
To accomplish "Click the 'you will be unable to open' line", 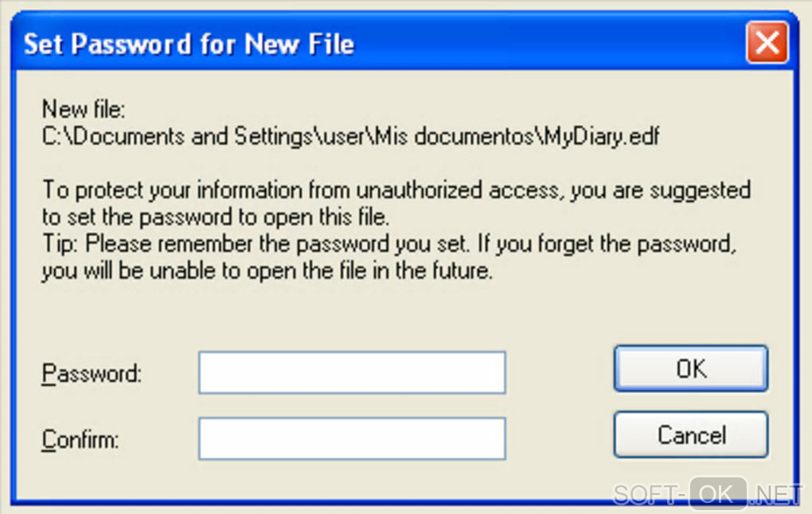I will (268, 271).
